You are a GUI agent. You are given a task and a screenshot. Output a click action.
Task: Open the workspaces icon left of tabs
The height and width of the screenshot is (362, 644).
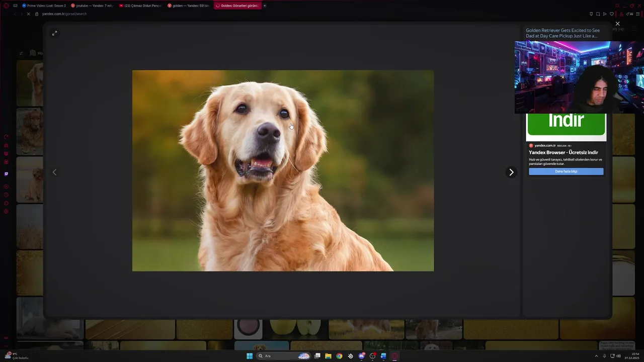click(x=15, y=6)
